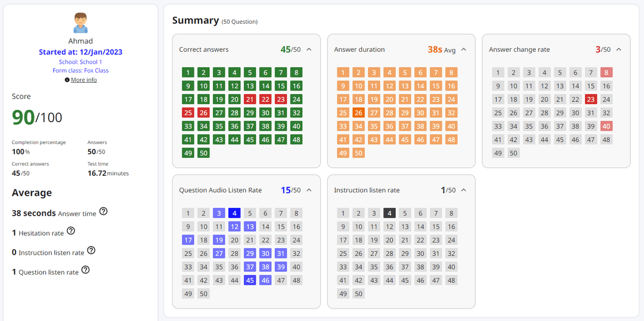Image resolution: width=644 pixels, height=321 pixels.
Task: Collapse the Question Audio Listen Rate panel
Action: click(309, 190)
